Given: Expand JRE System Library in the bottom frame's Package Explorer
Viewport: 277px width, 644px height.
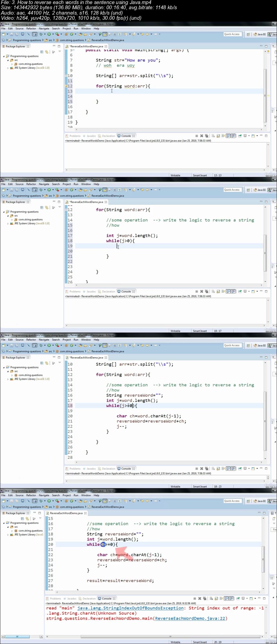Looking at the screenshot, I should click(8, 535).
